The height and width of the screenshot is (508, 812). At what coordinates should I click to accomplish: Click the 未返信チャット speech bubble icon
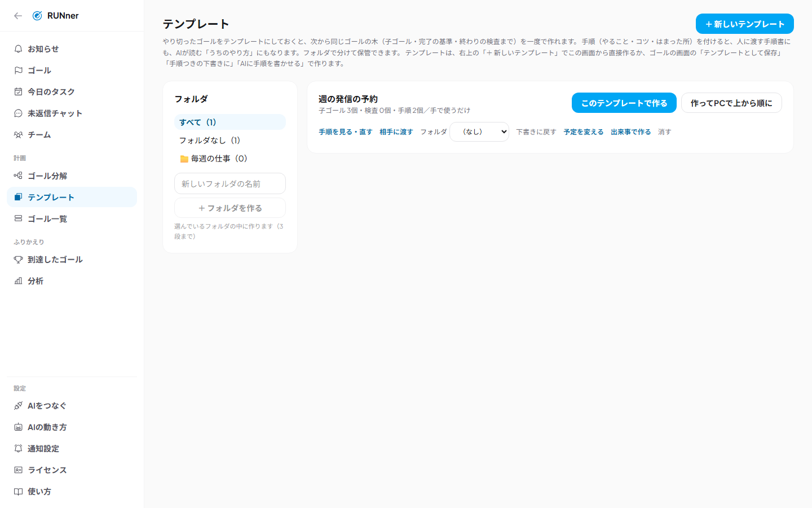pos(19,113)
